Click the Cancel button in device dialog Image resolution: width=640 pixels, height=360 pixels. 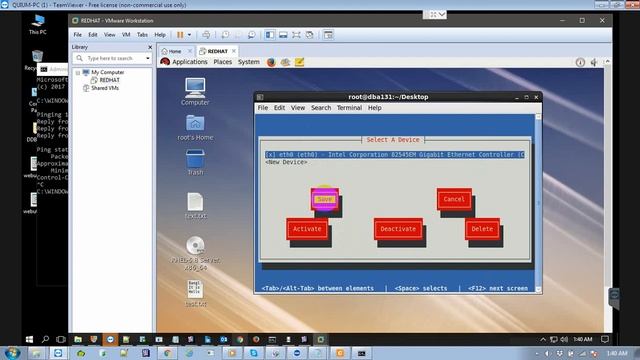coord(454,199)
